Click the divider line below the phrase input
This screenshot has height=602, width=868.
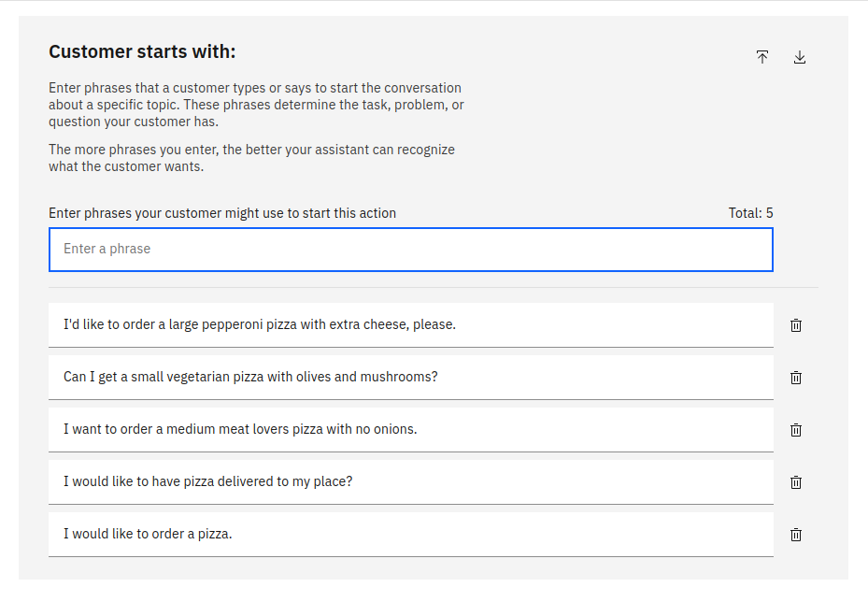(x=433, y=287)
